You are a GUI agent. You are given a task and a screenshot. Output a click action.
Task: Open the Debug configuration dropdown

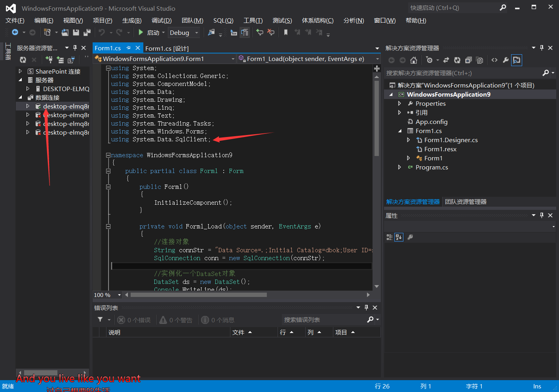click(196, 33)
